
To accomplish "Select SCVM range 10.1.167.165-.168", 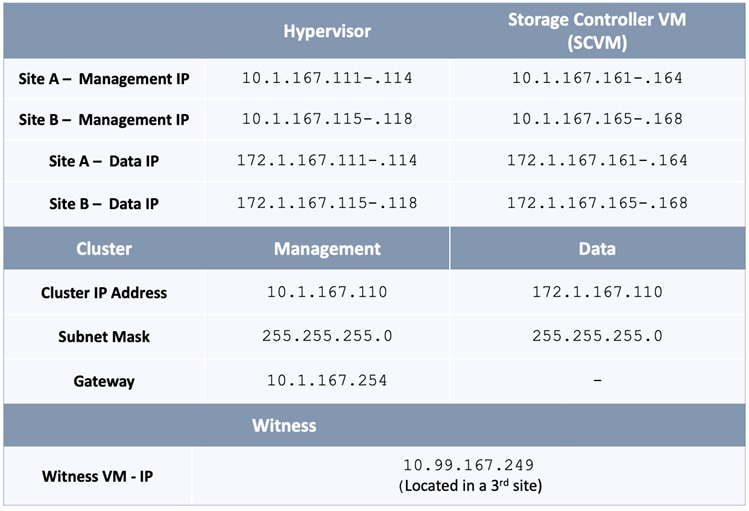I will (x=597, y=119).
